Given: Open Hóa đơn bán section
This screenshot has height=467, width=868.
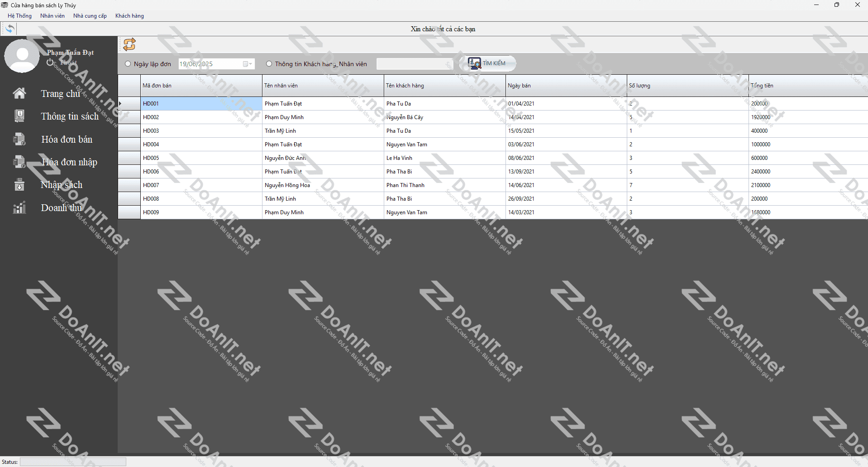Looking at the screenshot, I should tap(67, 140).
